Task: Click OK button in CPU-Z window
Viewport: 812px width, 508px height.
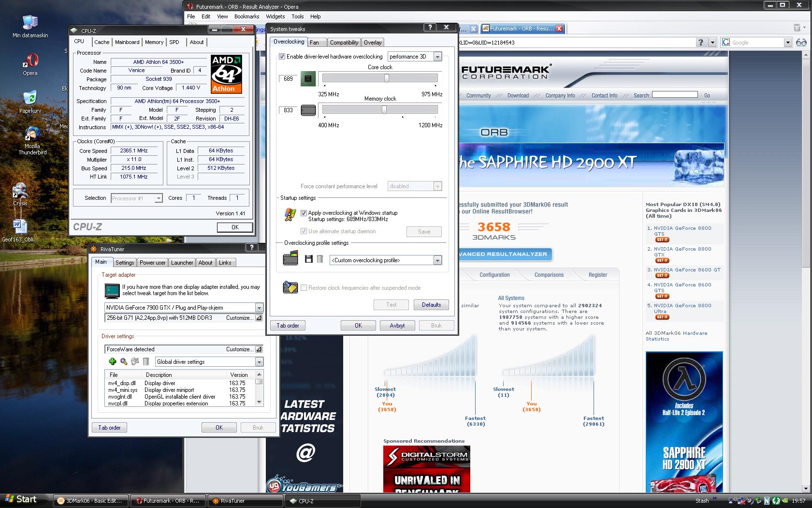Action: tap(235, 227)
